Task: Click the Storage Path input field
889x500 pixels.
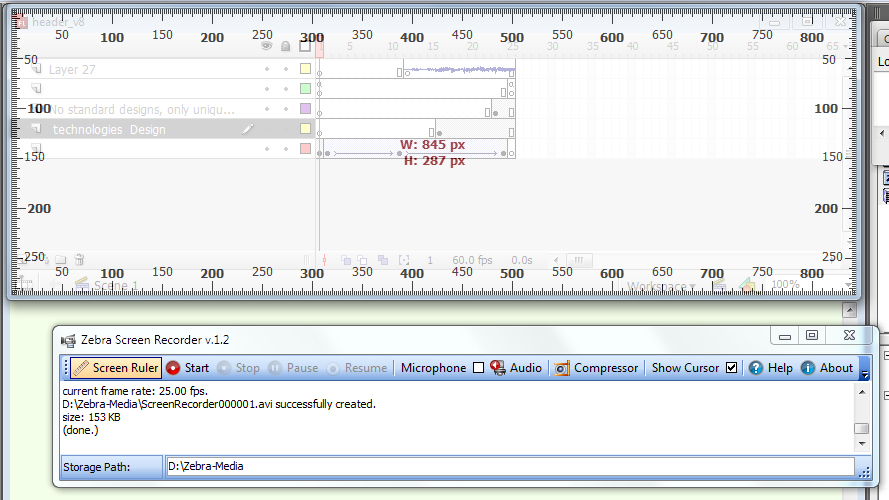Action: click(x=510, y=467)
